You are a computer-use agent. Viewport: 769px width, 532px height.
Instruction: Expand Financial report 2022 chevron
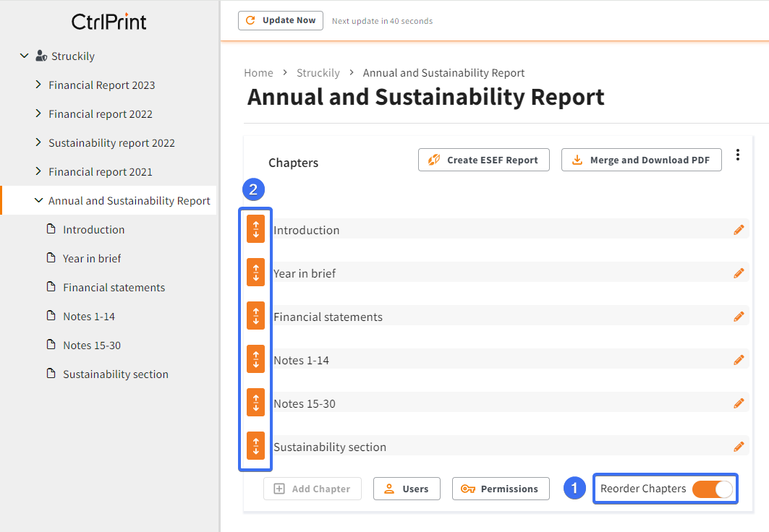38,113
